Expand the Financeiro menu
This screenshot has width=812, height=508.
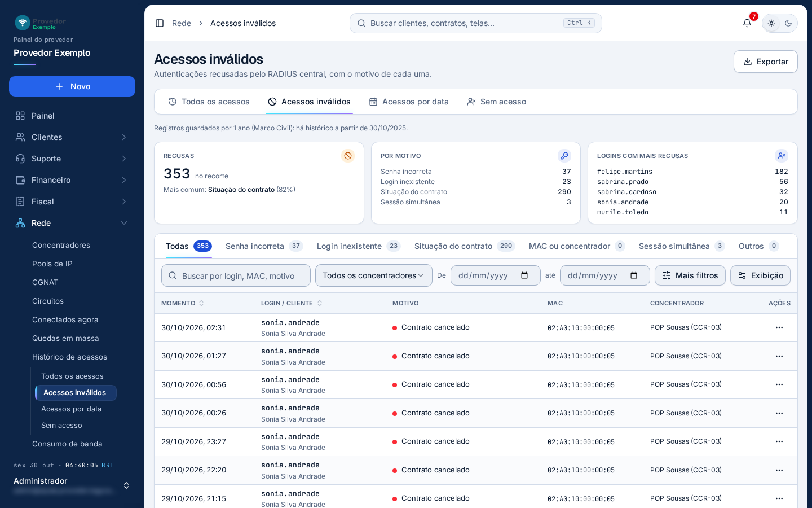click(x=72, y=180)
